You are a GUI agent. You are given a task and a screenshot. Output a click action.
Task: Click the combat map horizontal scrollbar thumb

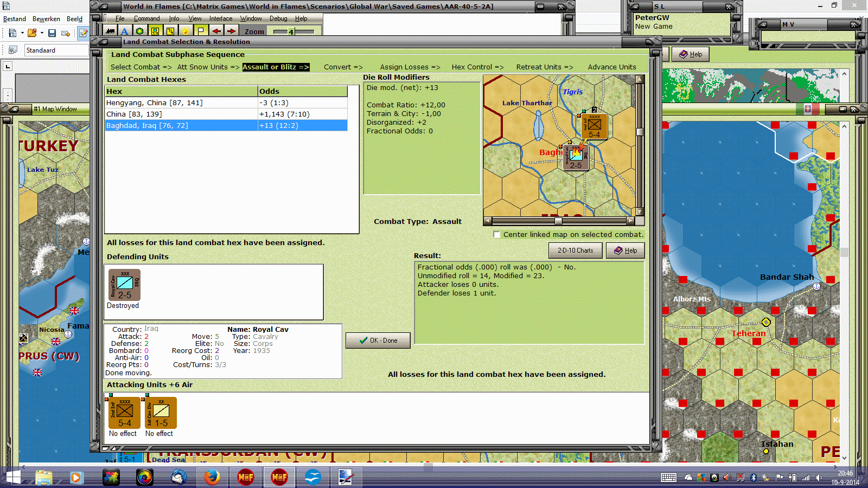click(558, 221)
